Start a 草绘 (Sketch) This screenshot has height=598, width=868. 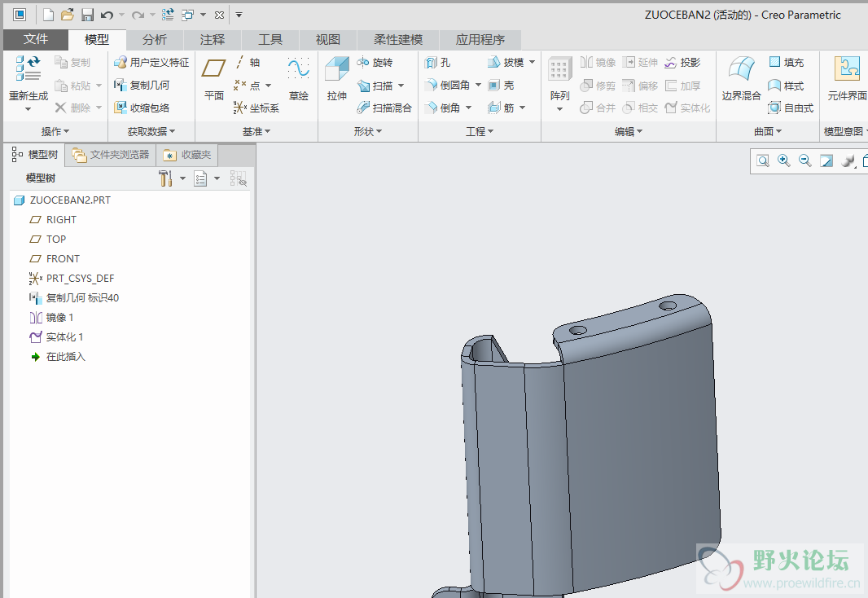(x=298, y=79)
